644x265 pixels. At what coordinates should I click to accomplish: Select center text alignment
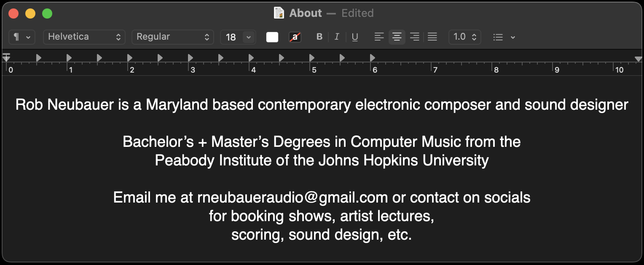coord(397,37)
